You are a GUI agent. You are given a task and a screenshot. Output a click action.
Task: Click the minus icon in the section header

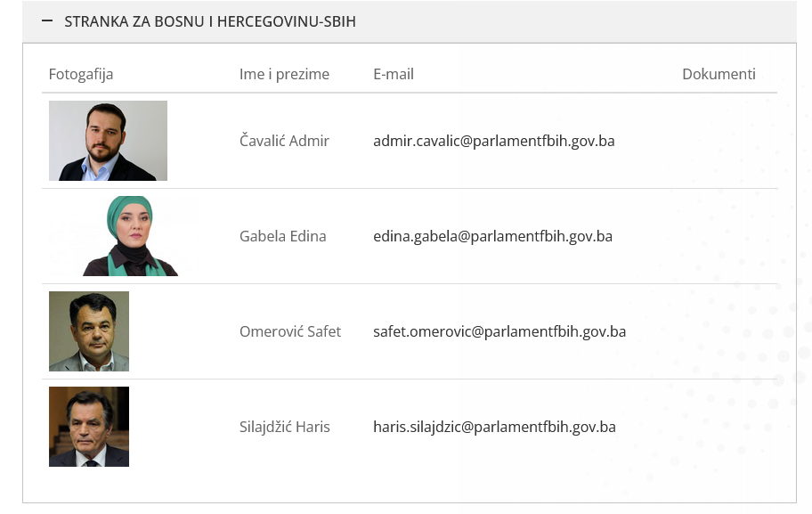(x=47, y=20)
